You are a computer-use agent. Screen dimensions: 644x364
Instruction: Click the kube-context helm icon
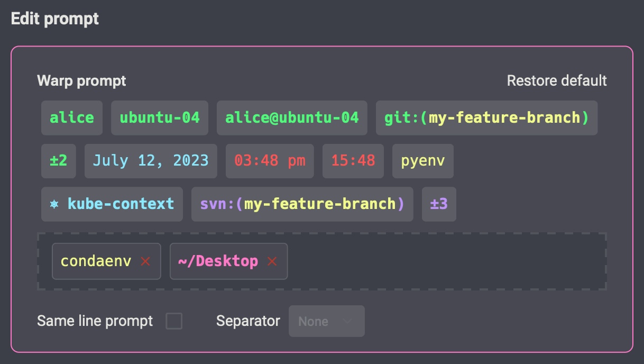pyautogui.click(x=54, y=204)
